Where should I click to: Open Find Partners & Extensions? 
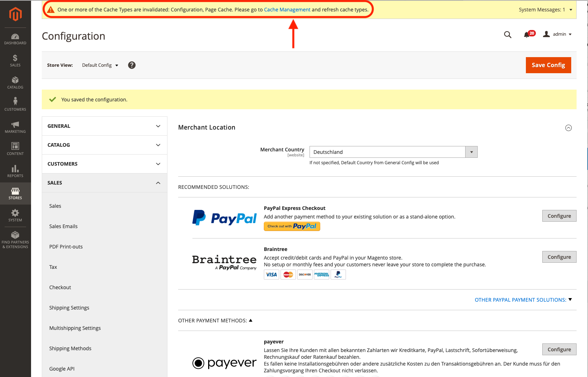click(x=15, y=240)
